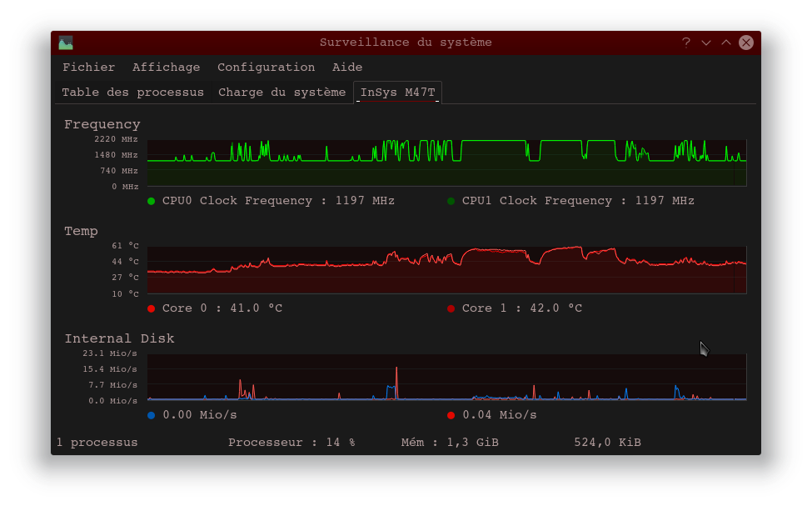Click the 23.1 Mio/s axis label

pyautogui.click(x=110, y=353)
